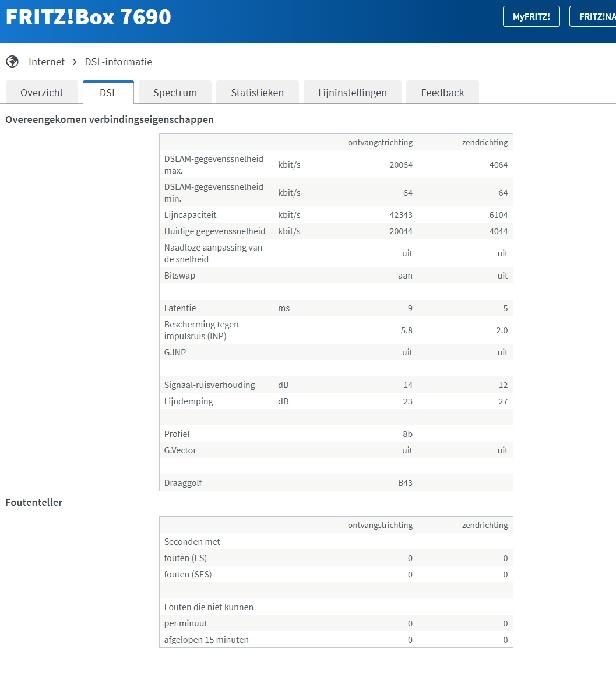This screenshot has width=616, height=687.
Task: Click the Overeengekomen verbindingseigenschappen heading
Action: click(110, 119)
